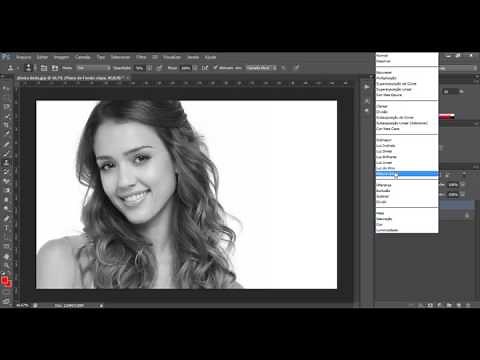Select the Spot Healing Brush tool

(6, 144)
